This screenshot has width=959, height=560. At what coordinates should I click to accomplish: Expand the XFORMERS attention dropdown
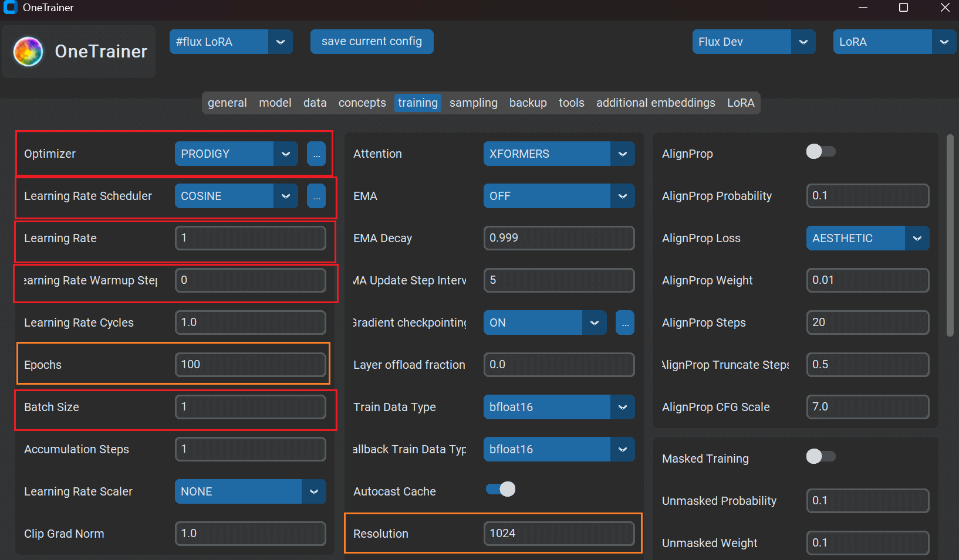(559, 154)
